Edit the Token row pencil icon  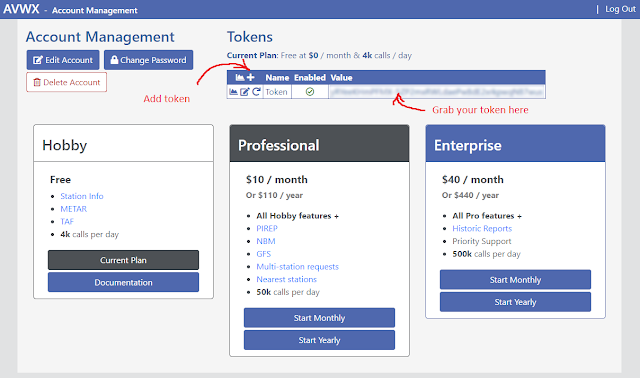[244, 92]
